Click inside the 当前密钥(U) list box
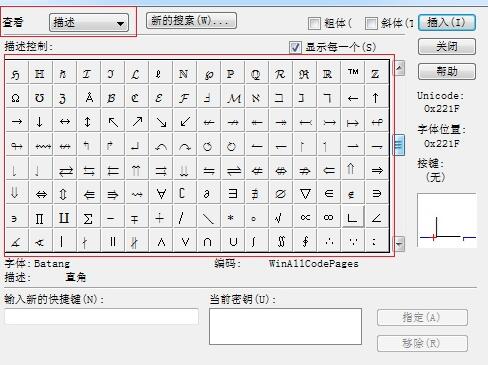The height and width of the screenshot is (365, 488). click(x=285, y=326)
